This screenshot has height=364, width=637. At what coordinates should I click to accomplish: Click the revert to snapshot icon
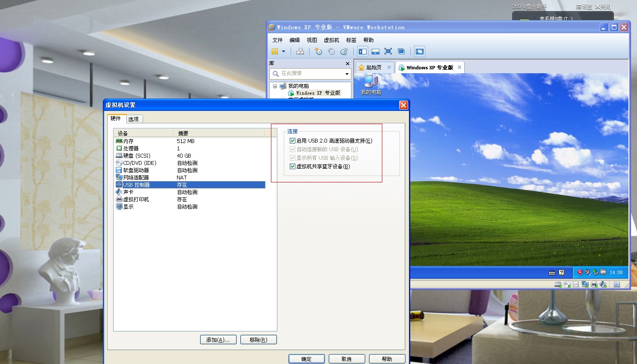pyautogui.click(x=331, y=51)
